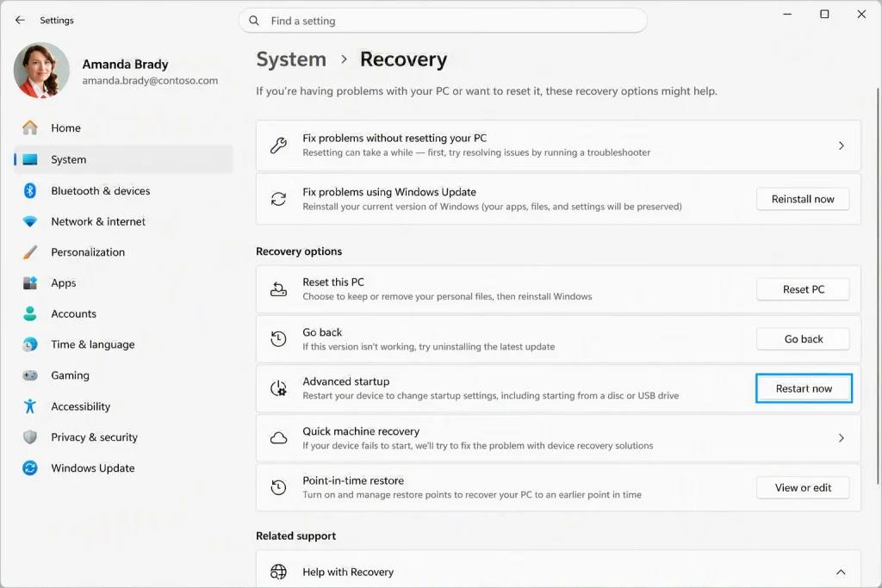
Task: Focus the Find a setting search box
Action: pos(443,21)
